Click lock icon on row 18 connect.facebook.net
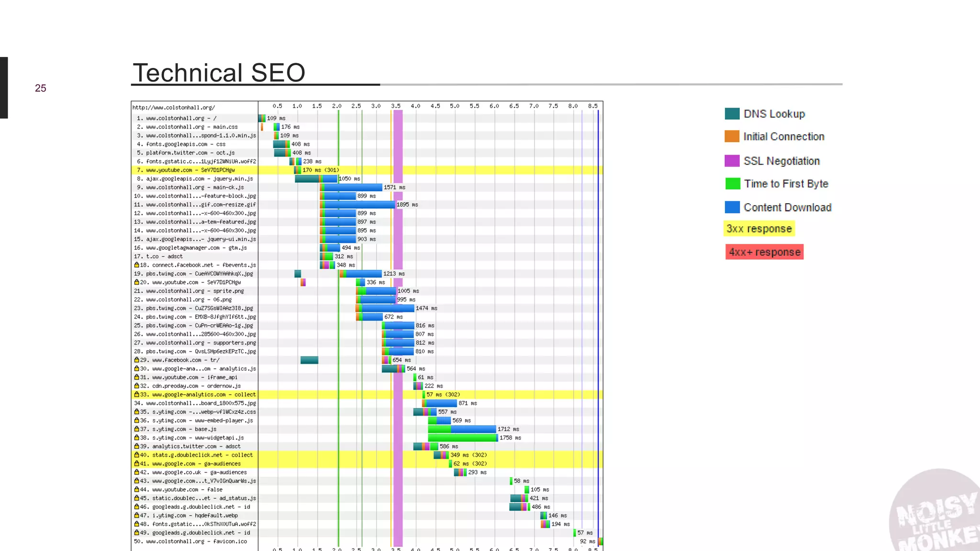The width and height of the screenshot is (980, 551). pyautogui.click(x=136, y=264)
